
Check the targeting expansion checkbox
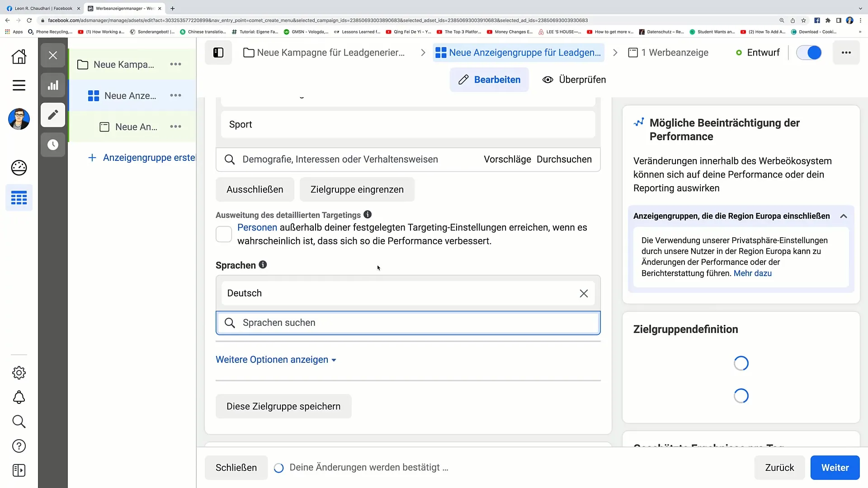[224, 234]
